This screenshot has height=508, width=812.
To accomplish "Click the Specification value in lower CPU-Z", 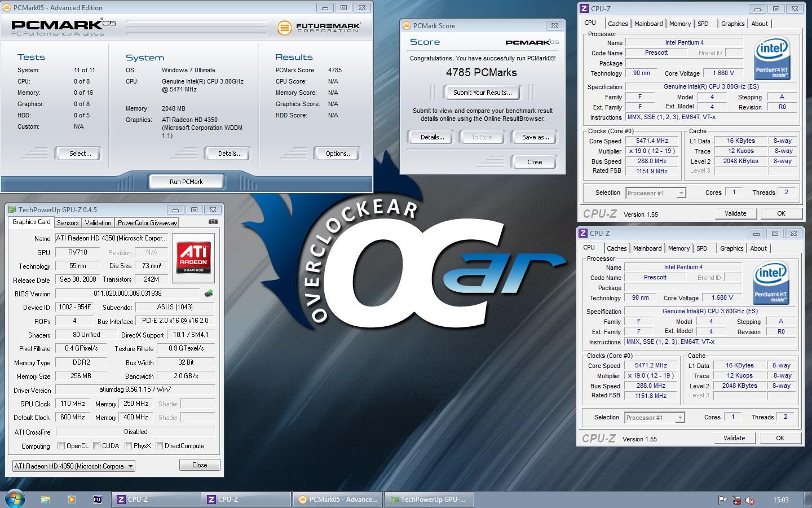I will coord(710,311).
